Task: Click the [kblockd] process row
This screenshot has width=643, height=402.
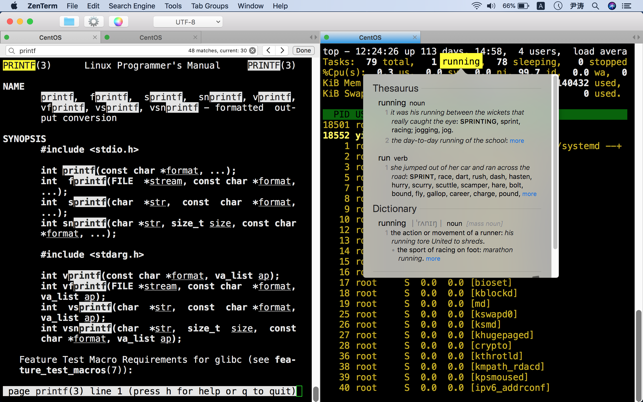Action: 429,293
